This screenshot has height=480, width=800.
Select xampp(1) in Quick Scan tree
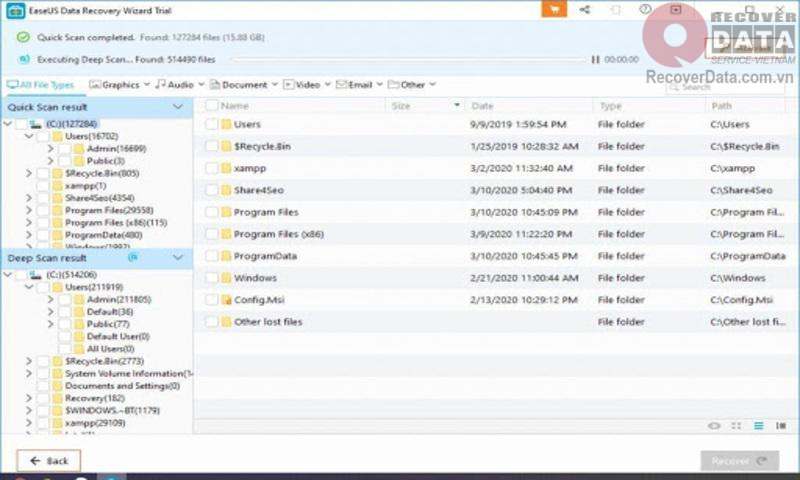point(86,186)
